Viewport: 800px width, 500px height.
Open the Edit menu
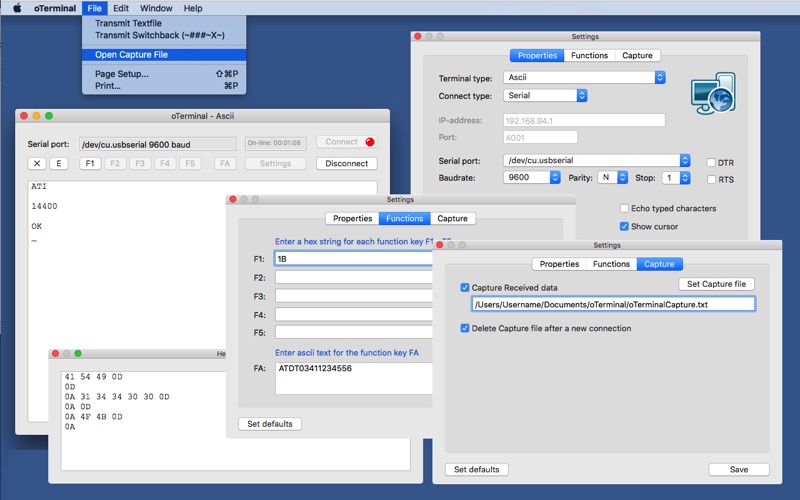[121, 8]
